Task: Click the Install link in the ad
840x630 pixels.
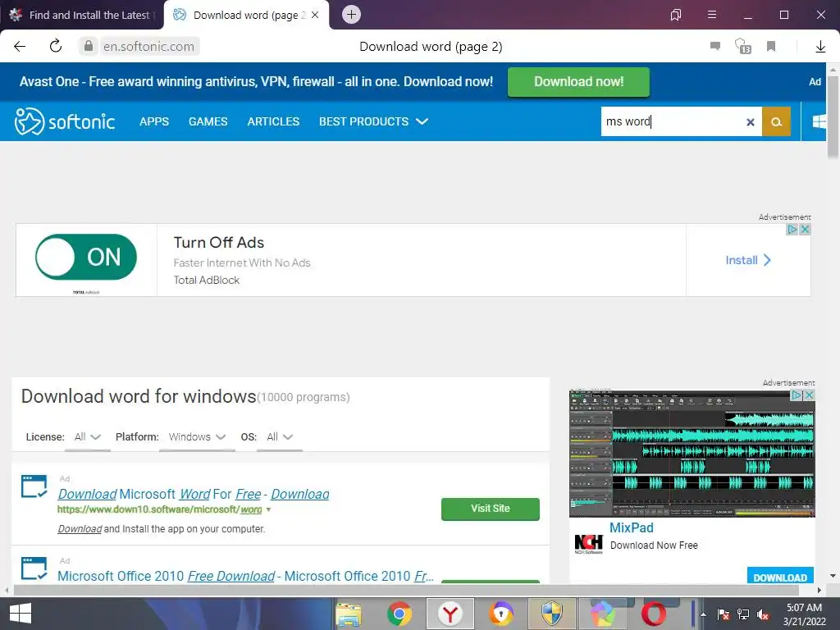Action: click(748, 260)
